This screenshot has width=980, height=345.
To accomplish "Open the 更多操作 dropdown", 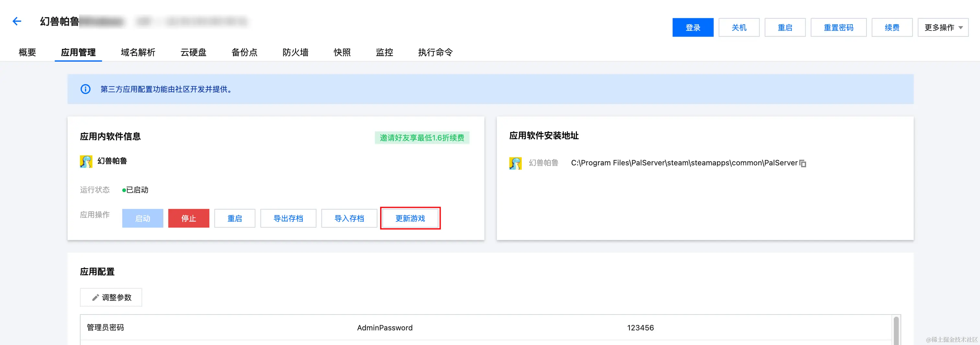I will [943, 28].
